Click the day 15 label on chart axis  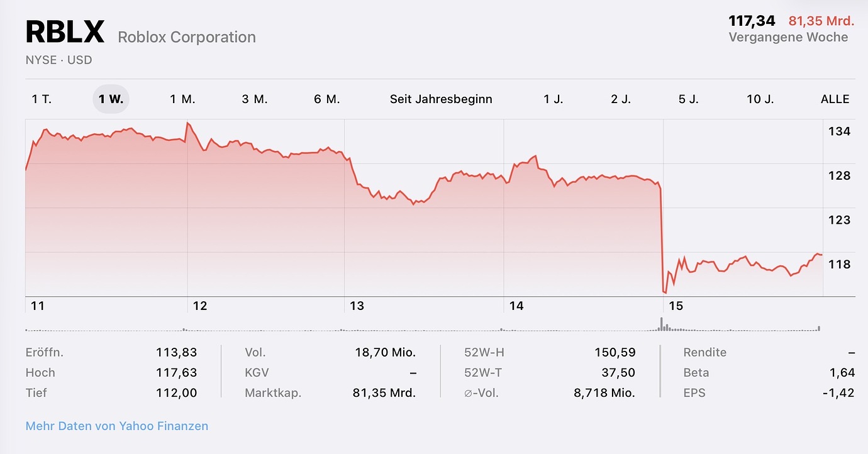pyautogui.click(x=676, y=306)
